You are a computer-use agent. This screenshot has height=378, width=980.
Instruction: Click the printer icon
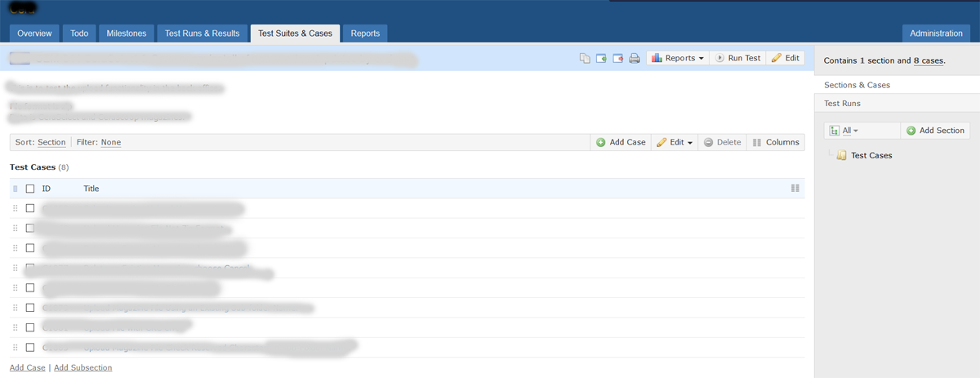tap(634, 59)
